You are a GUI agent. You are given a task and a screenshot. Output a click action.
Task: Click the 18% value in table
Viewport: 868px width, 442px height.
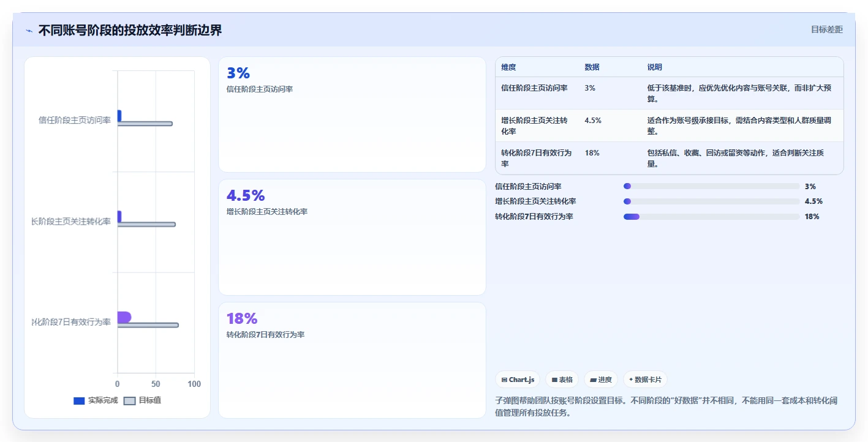592,153
